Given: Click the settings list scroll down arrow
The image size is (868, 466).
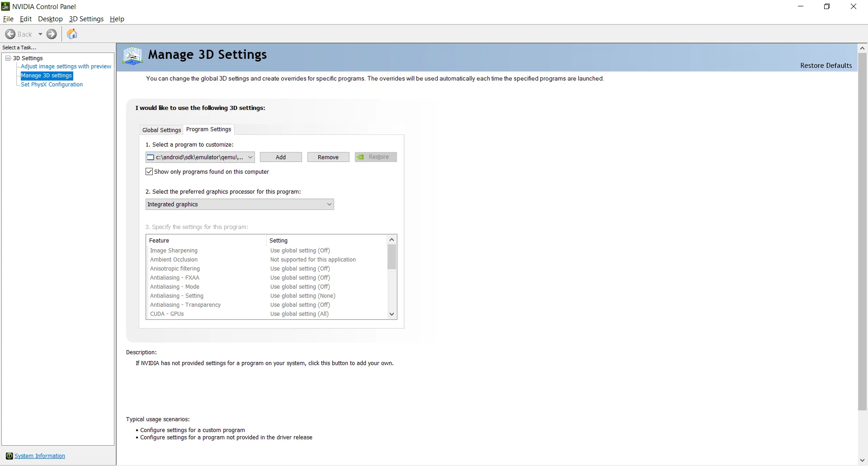Looking at the screenshot, I should [392, 314].
